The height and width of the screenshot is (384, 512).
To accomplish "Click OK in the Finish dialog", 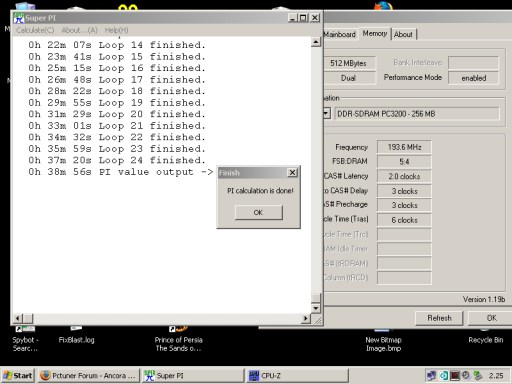I will (259, 212).
